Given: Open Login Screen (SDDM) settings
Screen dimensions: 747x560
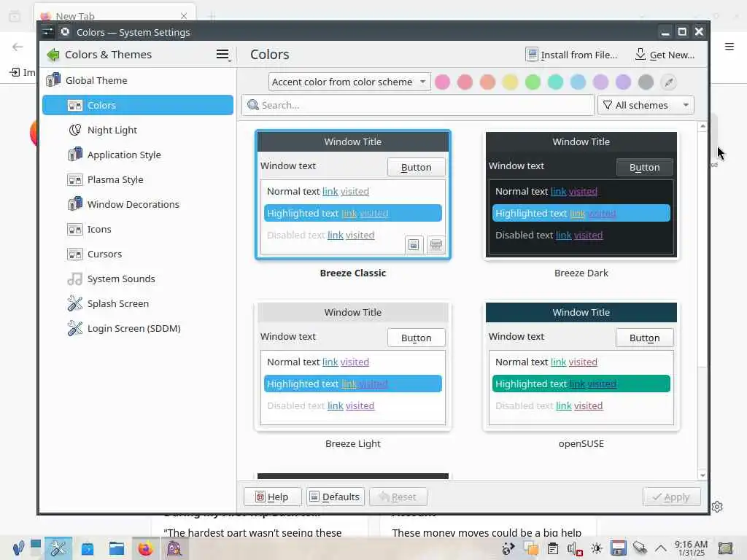Looking at the screenshot, I should (138, 328).
